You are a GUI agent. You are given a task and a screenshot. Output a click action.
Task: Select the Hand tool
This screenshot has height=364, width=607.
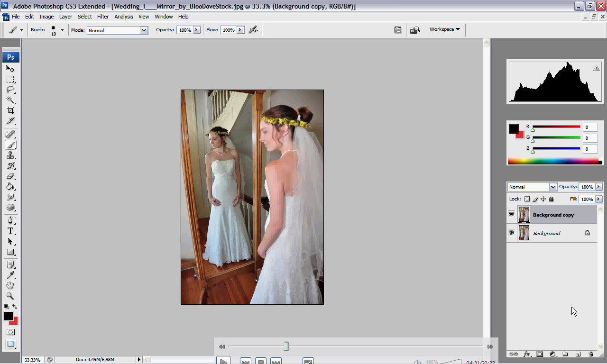coord(10,285)
